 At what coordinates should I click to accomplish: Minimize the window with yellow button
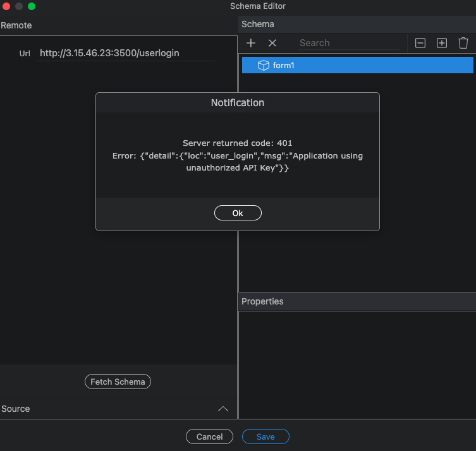19,6
